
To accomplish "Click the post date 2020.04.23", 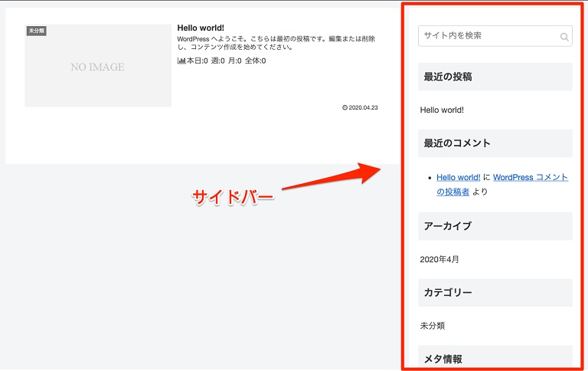I will tap(363, 108).
